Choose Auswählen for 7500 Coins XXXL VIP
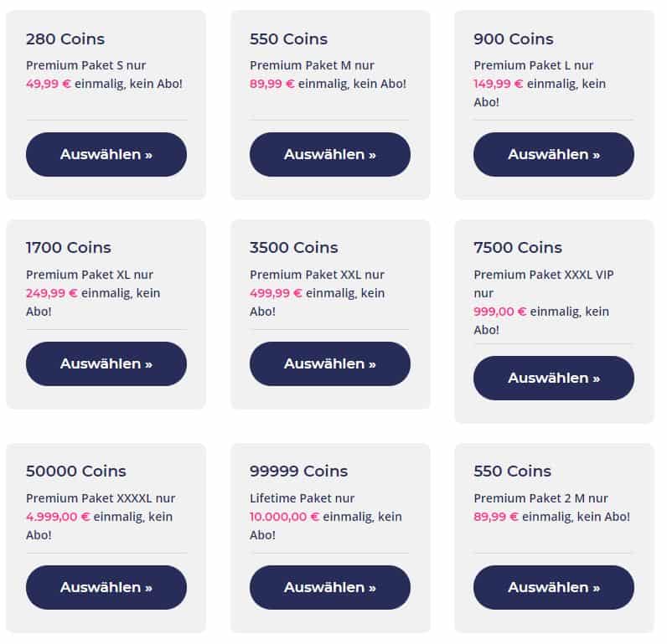This screenshot has width=667, height=644. [x=554, y=378]
